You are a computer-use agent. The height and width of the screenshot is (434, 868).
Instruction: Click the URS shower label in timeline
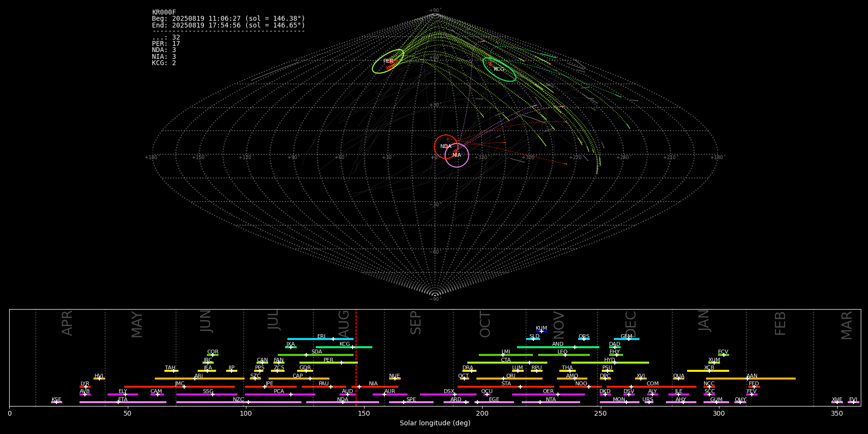tap(648, 400)
